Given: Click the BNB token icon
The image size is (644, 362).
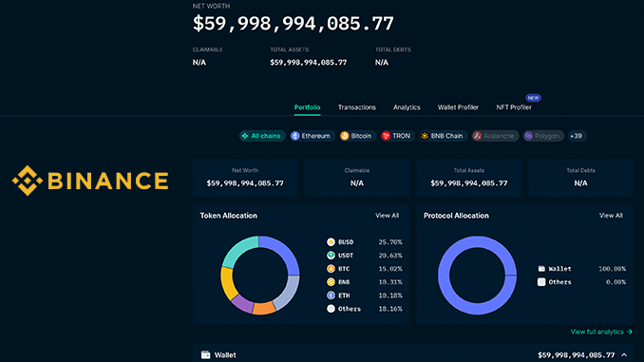Looking at the screenshot, I should (x=331, y=282).
